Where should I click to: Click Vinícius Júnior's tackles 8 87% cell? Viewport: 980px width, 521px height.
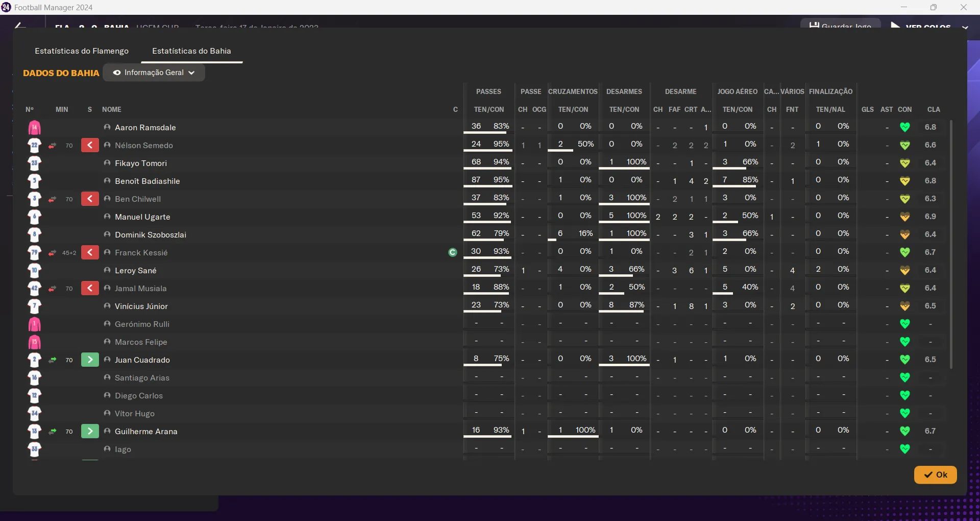click(624, 305)
